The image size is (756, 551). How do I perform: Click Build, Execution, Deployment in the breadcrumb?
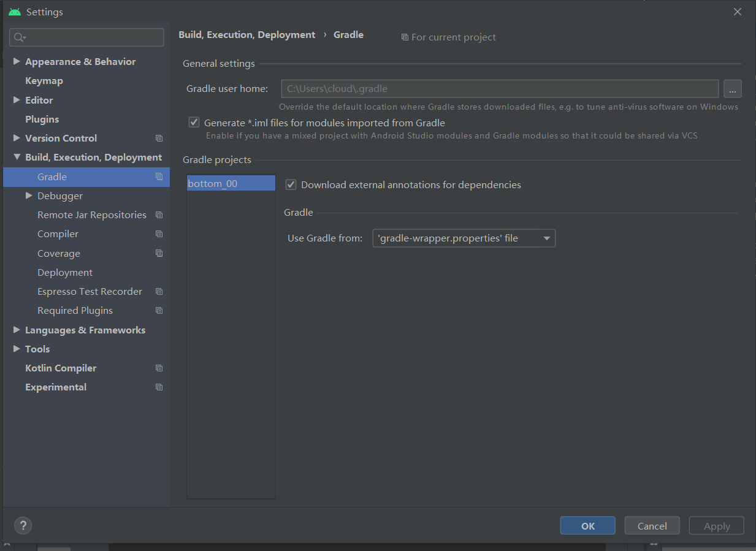point(247,34)
